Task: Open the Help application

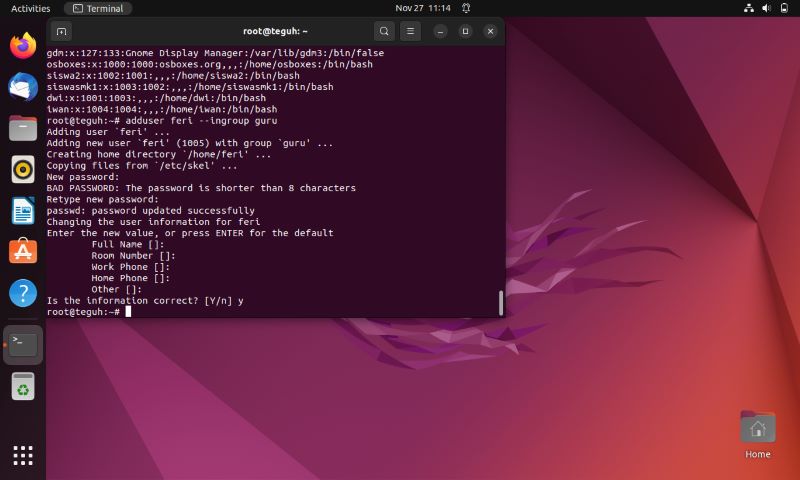Action: point(23,293)
